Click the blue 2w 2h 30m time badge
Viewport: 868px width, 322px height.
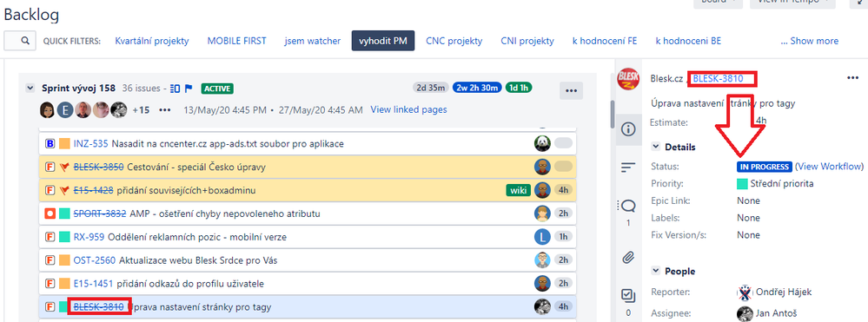click(477, 88)
